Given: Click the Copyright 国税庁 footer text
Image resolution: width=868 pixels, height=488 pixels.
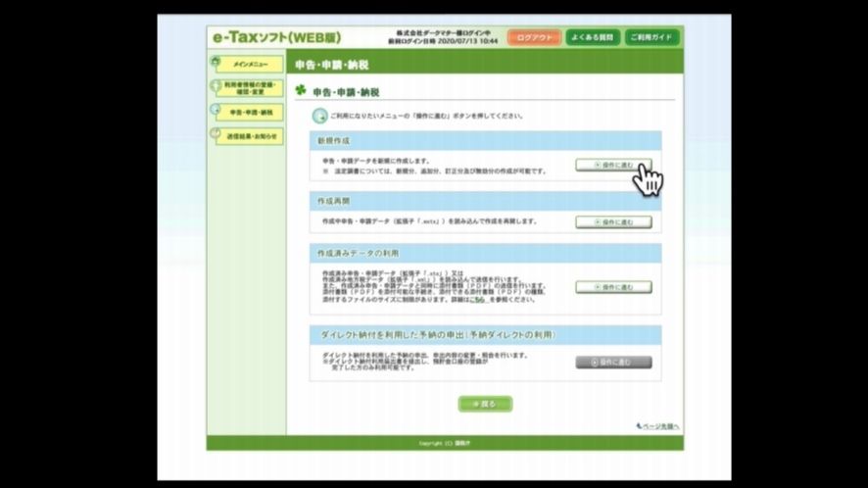Looking at the screenshot, I should (445, 444).
